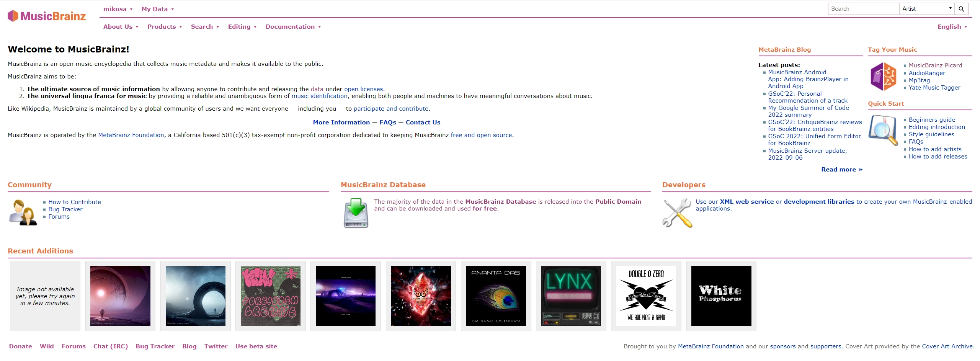Click the Search text field

coord(864,9)
